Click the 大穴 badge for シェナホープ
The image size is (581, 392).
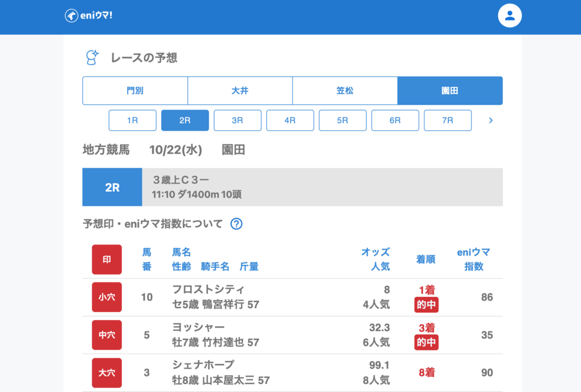pos(107,373)
